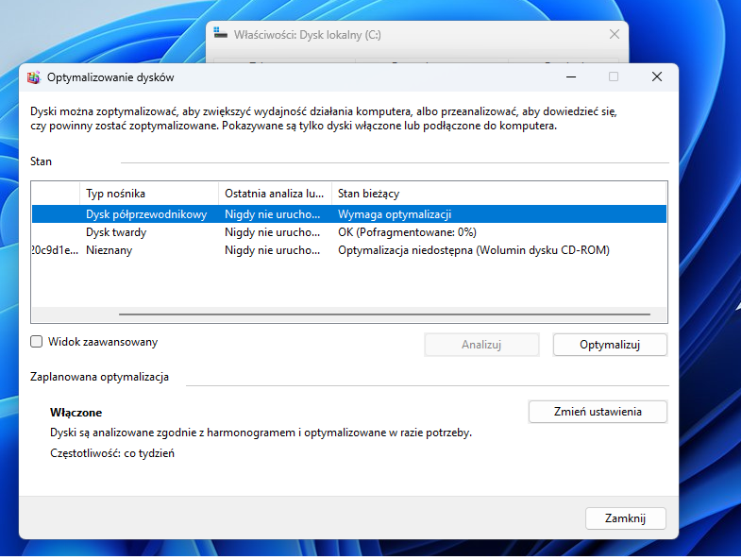This screenshot has height=560, width=741.
Task: Click Częstotliwość: co tydzień text
Action: point(112,453)
